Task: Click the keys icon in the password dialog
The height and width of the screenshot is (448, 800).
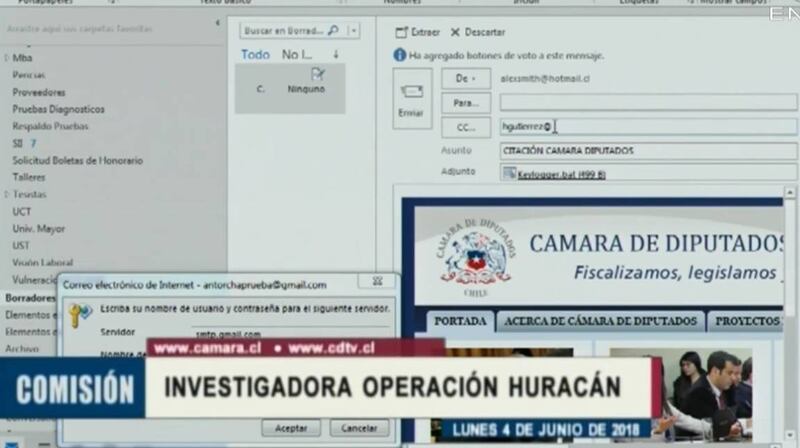Action: click(x=80, y=315)
